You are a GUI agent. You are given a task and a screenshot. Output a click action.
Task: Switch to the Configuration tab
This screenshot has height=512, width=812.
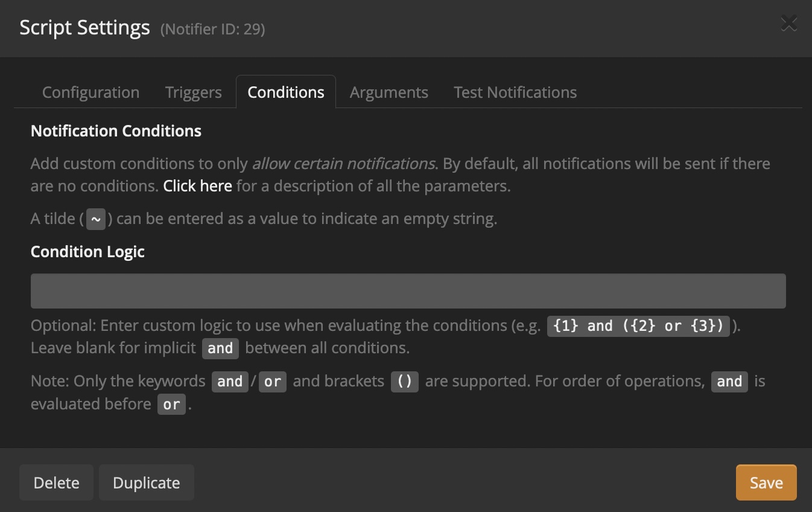[x=90, y=92]
